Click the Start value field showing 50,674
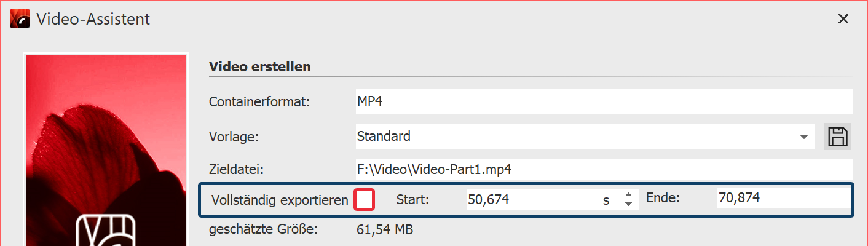Image resolution: width=868 pixels, height=246 pixels. click(529, 199)
